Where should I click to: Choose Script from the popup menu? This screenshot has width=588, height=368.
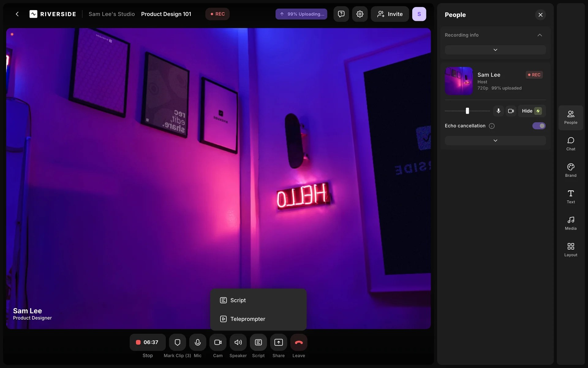[238, 300]
